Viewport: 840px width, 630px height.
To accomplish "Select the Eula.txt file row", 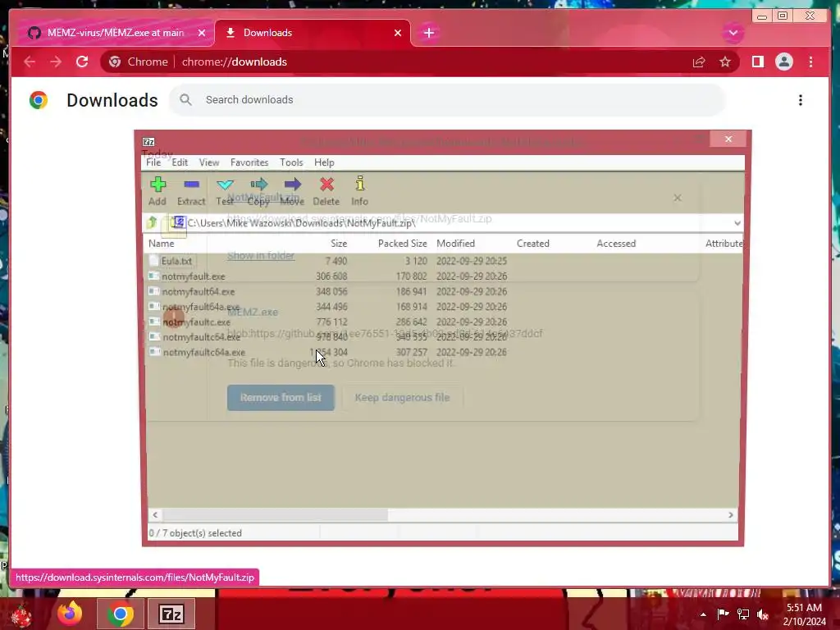I will 328,261.
